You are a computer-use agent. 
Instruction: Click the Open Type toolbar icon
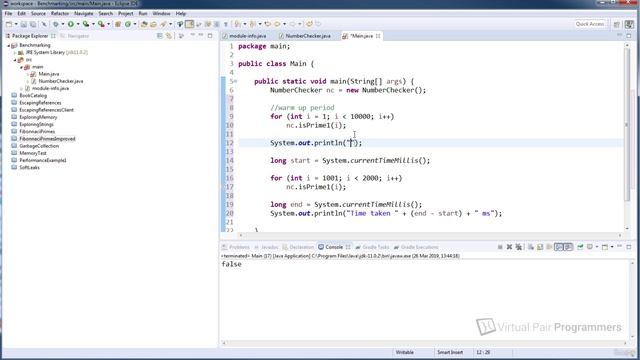(x=144, y=24)
